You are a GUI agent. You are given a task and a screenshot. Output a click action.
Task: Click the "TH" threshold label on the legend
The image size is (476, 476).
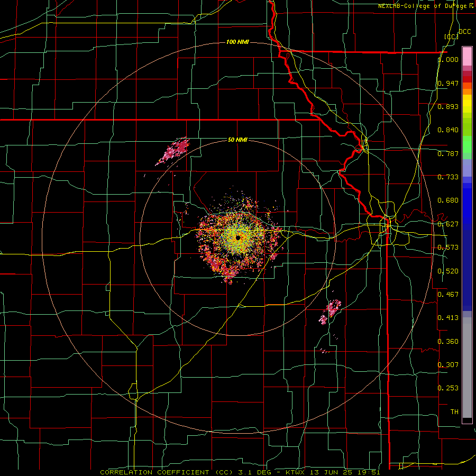coord(454,412)
